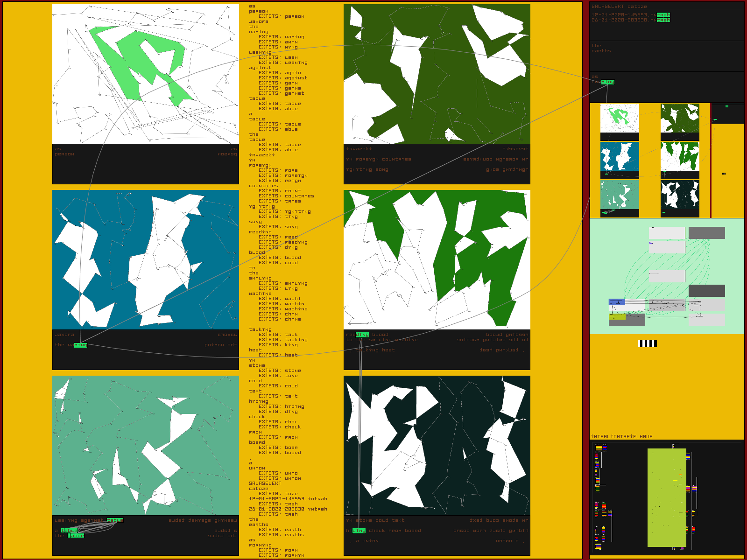Click the large blue polygon canvas

[145, 259]
